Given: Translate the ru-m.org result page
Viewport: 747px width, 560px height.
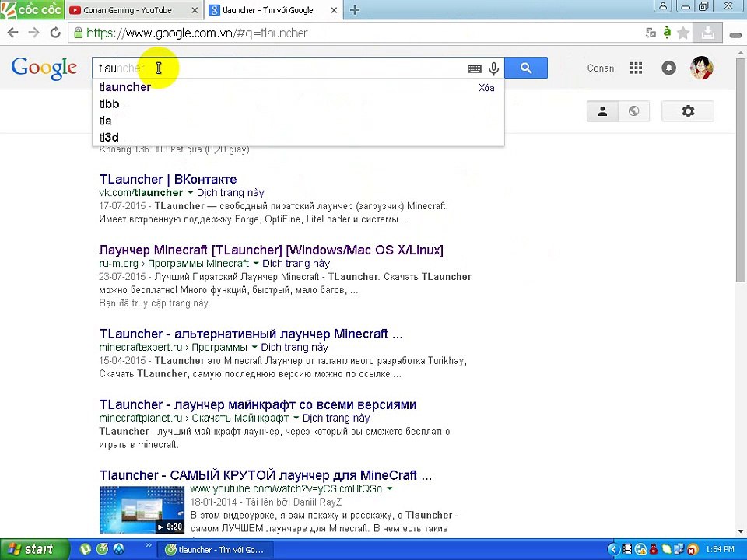Looking at the screenshot, I should pos(296,264).
